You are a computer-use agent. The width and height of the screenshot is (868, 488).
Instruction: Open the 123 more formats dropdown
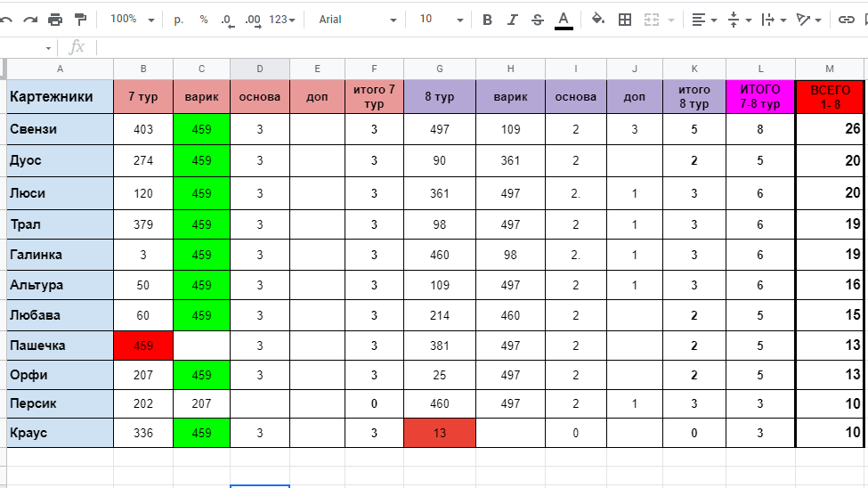click(282, 20)
